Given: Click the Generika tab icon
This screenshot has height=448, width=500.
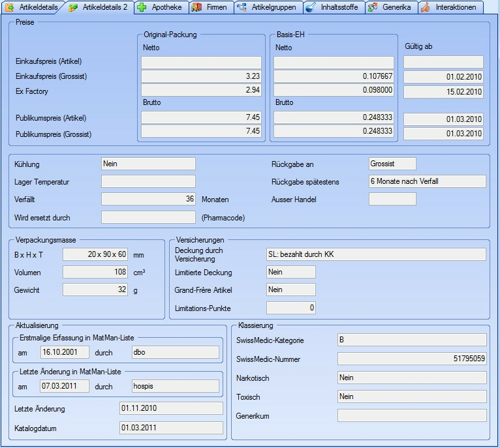Looking at the screenshot, I should (373, 8).
